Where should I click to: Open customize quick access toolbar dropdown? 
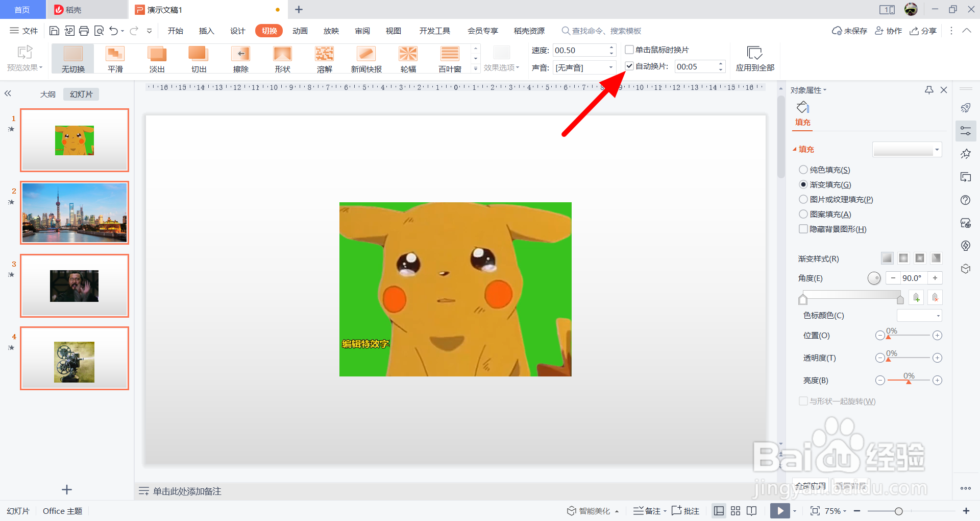149,31
